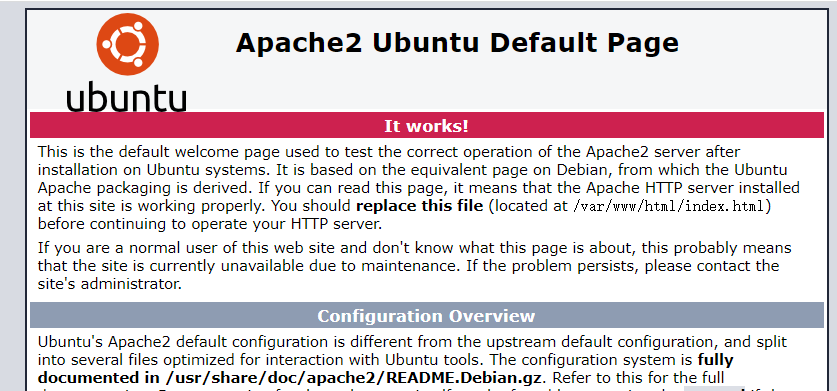Click the Configuration Overview section header
The image size is (837, 391).
[x=427, y=316]
